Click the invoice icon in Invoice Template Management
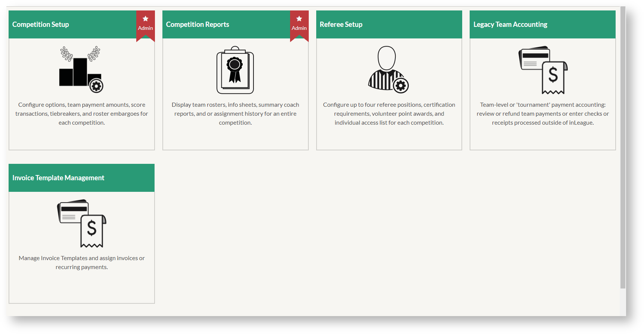This screenshot has width=644, height=334. tap(82, 224)
